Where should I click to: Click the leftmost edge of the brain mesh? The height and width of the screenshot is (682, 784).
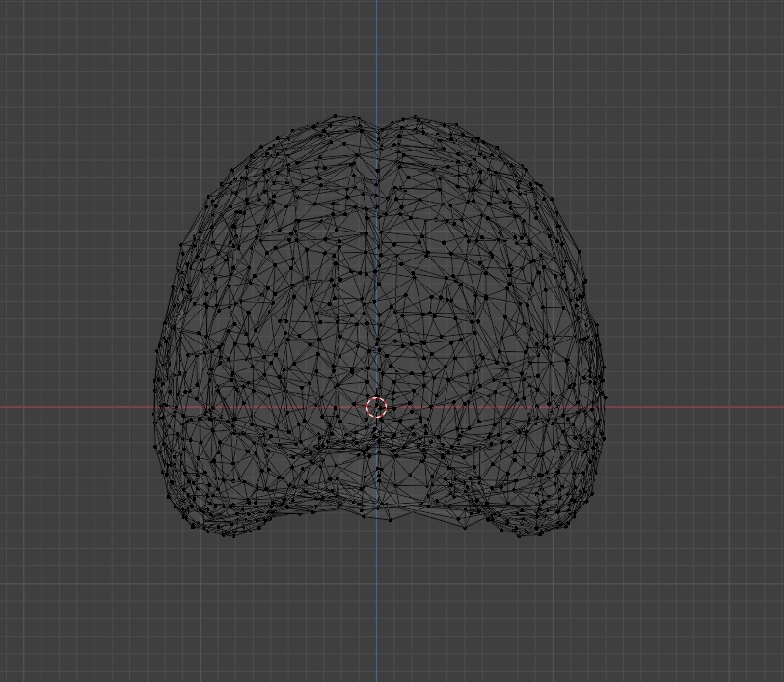(x=157, y=386)
